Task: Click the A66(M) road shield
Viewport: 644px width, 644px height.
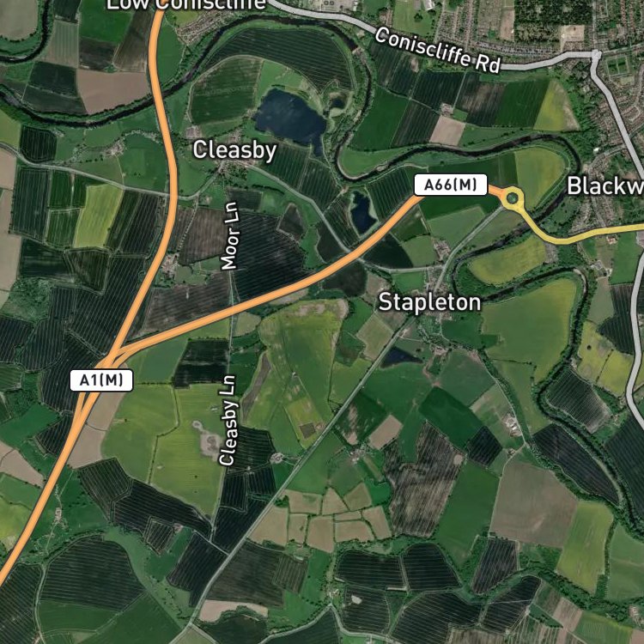Action: (x=451, y=185)
